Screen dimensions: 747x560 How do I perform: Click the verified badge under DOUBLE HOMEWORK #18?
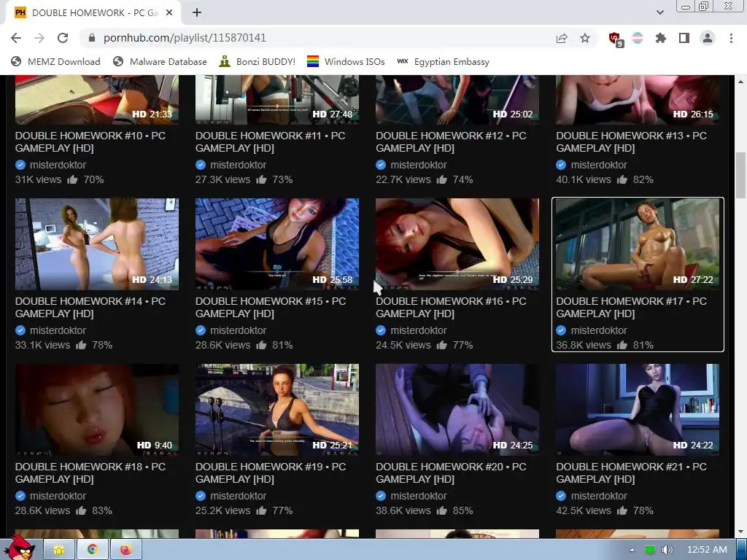[20, 496]
